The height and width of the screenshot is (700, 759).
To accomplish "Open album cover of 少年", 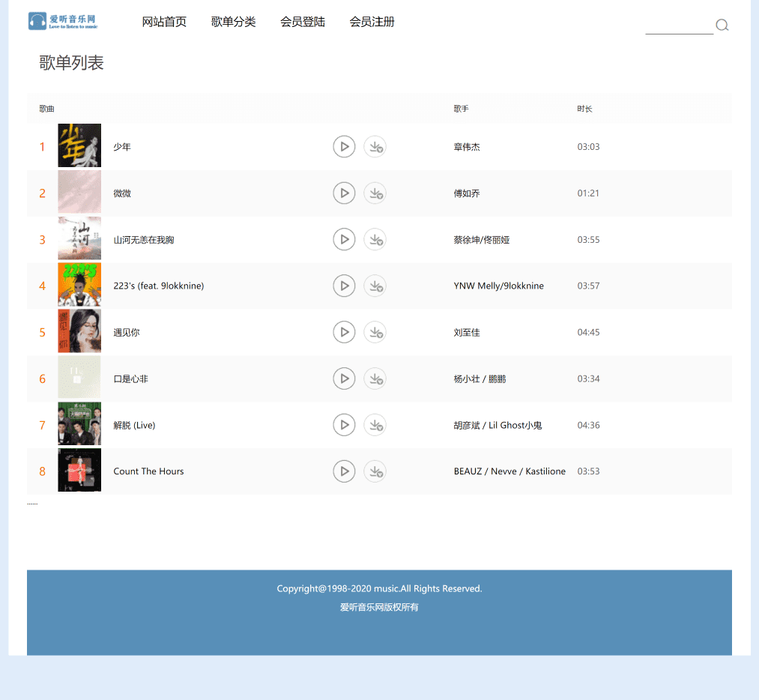I will coord(79,145).
